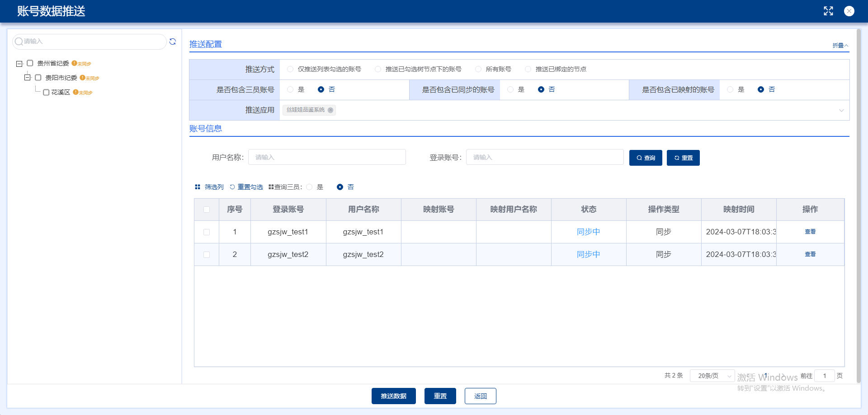The height and width of the screenshot is (415, 868).
Task: View details of row gzsjw_test1 via 查看
Action: coord(810,232)
